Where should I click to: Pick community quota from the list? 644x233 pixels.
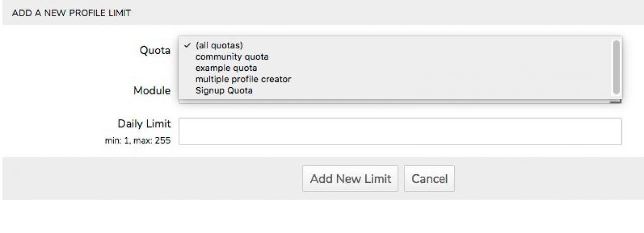(x=232, y=57)
